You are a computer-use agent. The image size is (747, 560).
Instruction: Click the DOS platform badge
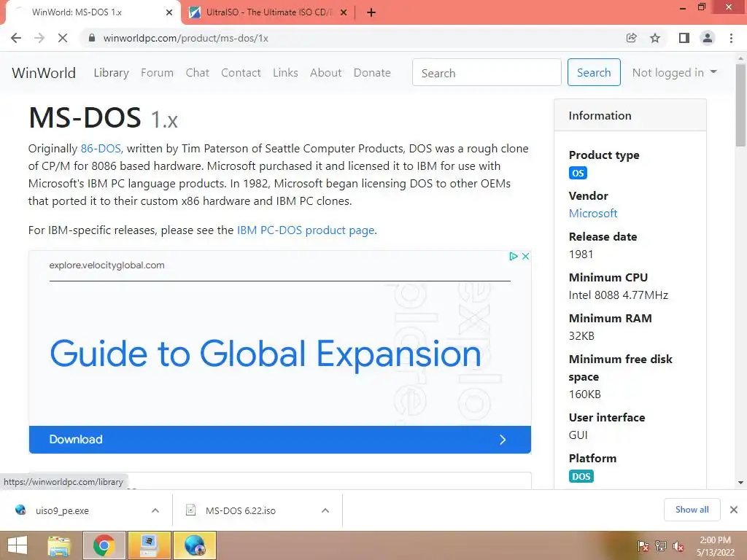point(581,476)
